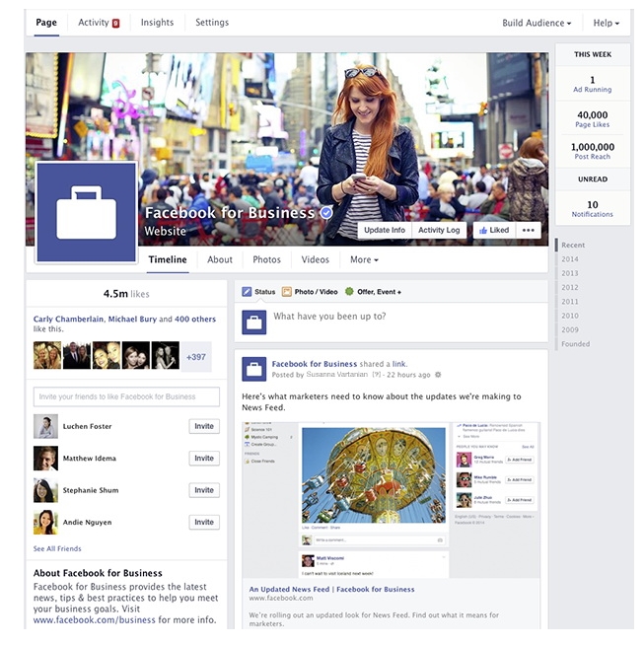Viewport: 644px width, 645px height.
Task: Open An Updated News Feed article link
Action: [x=331, y=589]
